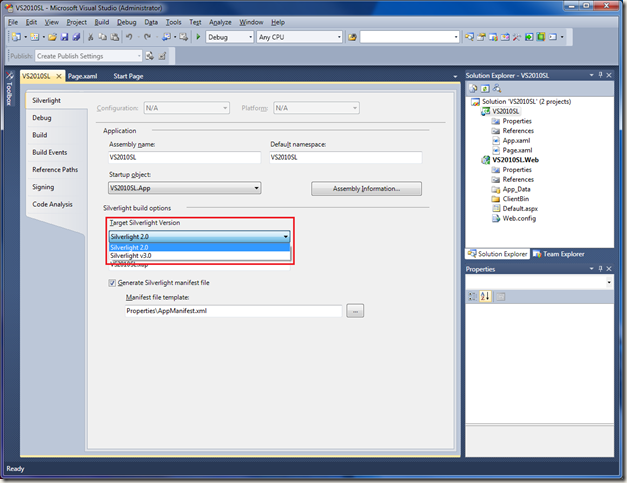Click the New Project toolbar icon
The height and width of the screenshot is (483, 627).
point(16,37)
